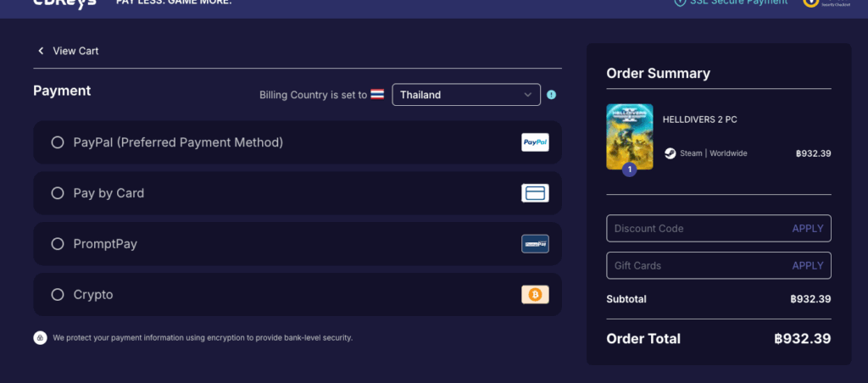Select the Pay by Card radio button
Image resolution: width=868 pixels, height=383 pixels.
pyautogui.click(x=58, y=193)
